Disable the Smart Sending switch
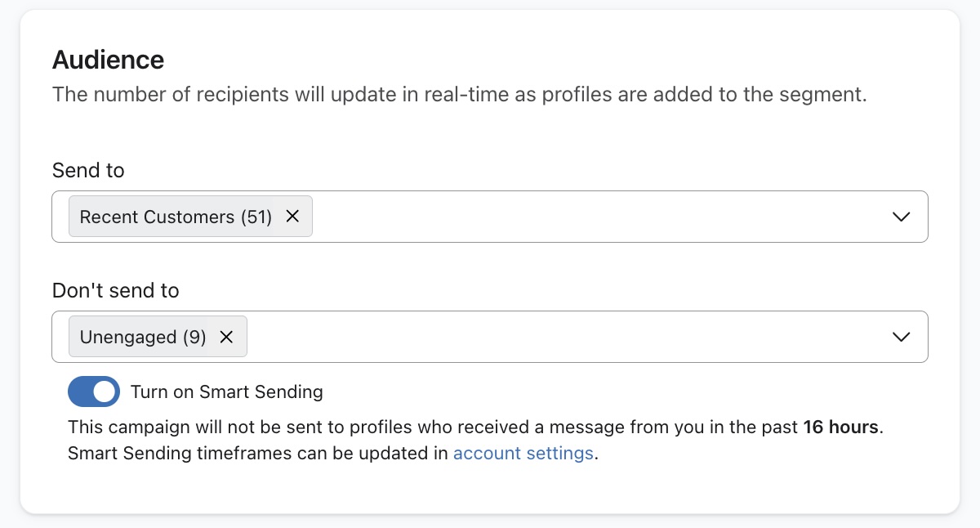980x528 pixels. (94, 392)
